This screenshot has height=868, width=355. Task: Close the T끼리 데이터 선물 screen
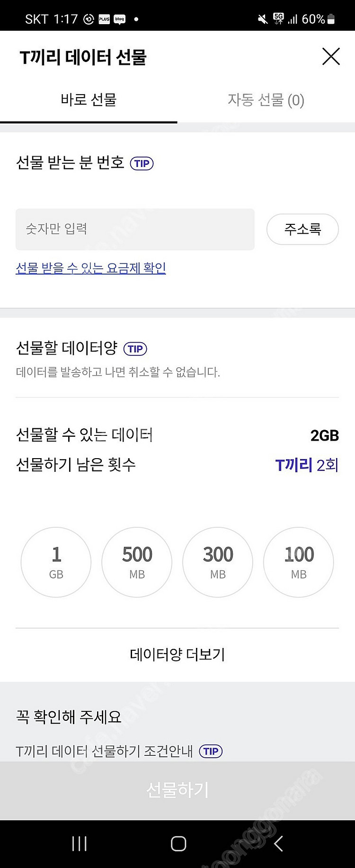(x=331, y=57)
